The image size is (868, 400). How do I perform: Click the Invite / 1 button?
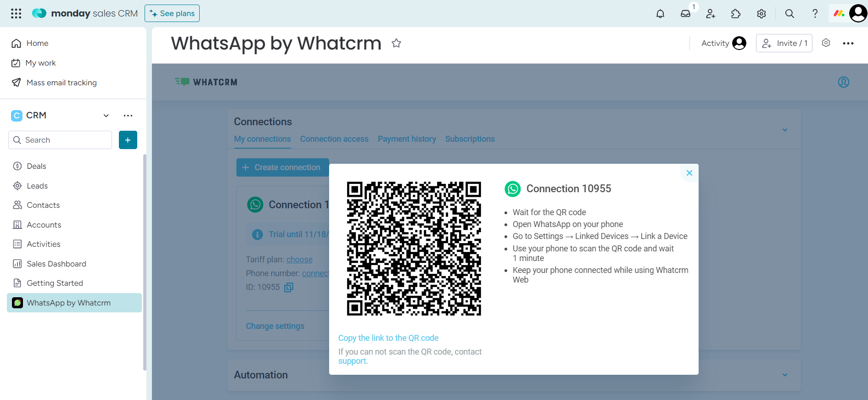pyautogui.click(x=784, y=43)
